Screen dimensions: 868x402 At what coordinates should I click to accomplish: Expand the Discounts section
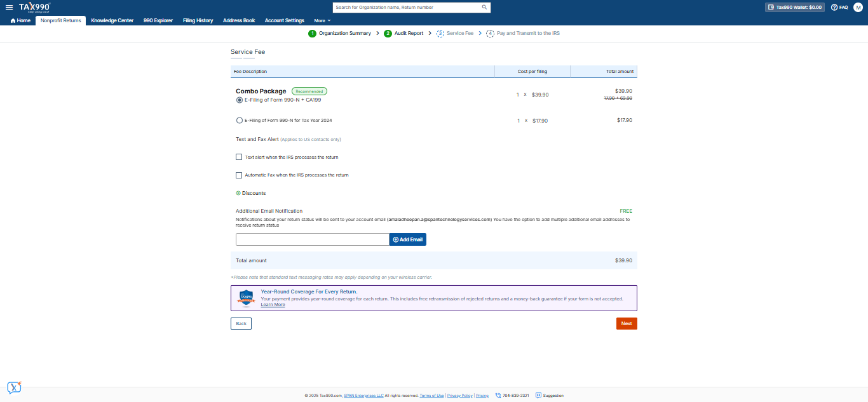(x=251, y=193)
